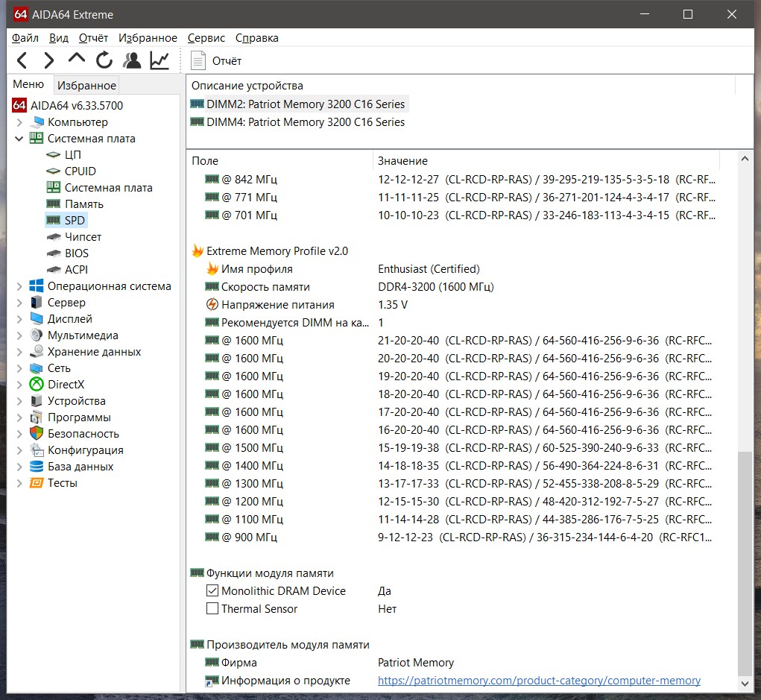761x700 pixels.
Task: Expand the Компьютер tree node
Action: (x=19, y=122)
